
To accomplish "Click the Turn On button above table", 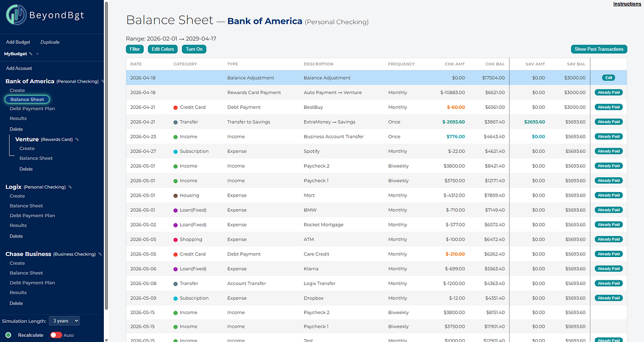I will pos(194,49).
